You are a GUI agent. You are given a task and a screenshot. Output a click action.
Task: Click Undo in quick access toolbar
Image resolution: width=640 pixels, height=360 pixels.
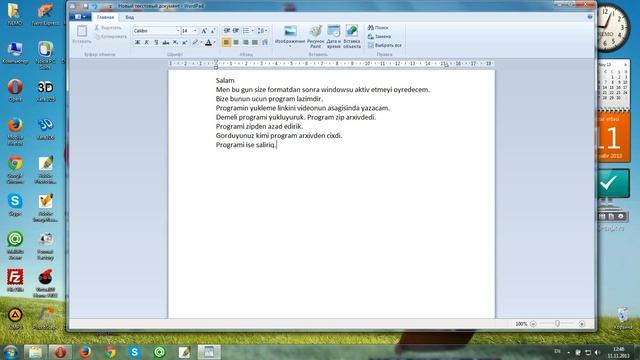point(95,6)
